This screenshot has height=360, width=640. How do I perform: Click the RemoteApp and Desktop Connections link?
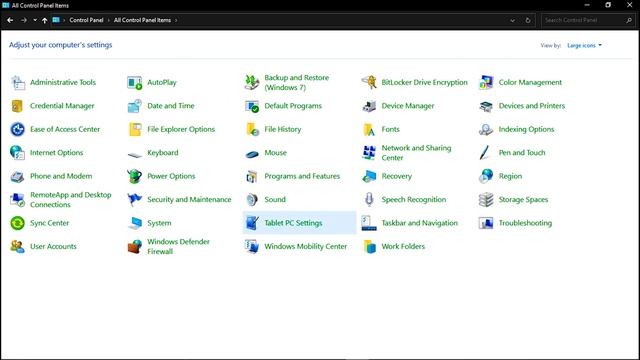tap(71, 200)
